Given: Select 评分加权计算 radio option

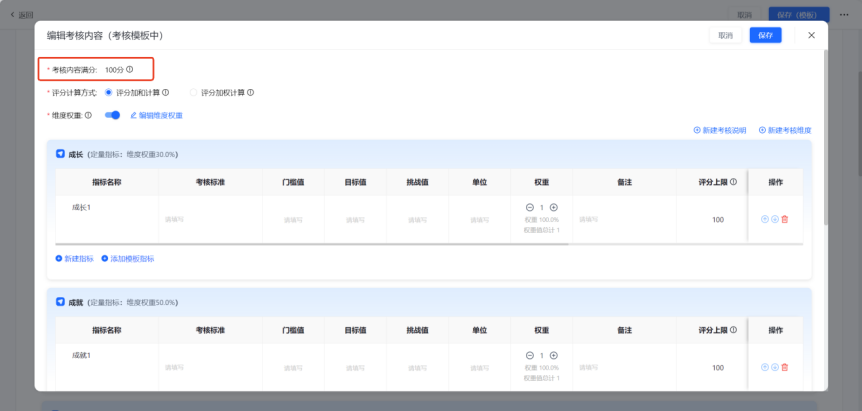Looking at the screenshot, I should coord(193,93).
